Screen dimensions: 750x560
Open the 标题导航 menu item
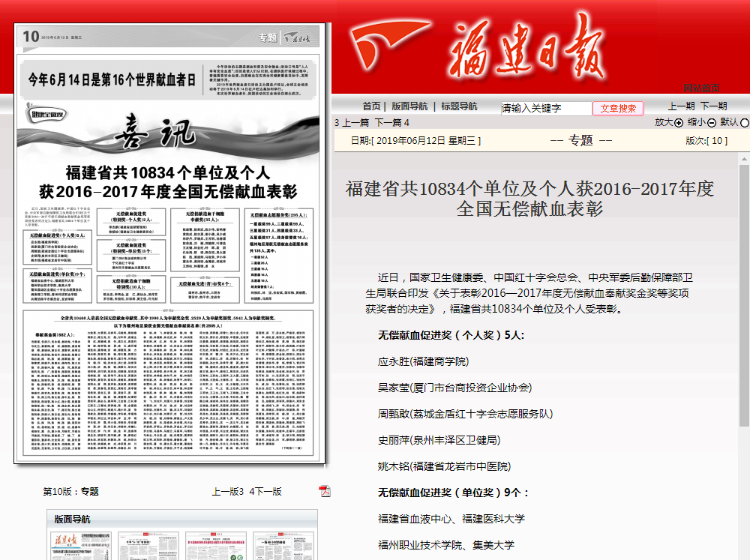[x=459, y=106]
